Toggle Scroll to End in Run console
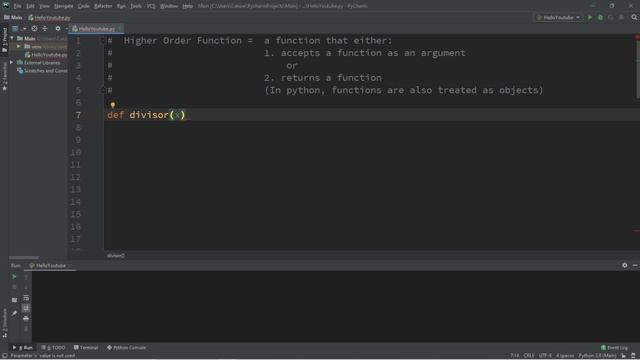Viewport: 640px width, 360px height. coord(26,308)
